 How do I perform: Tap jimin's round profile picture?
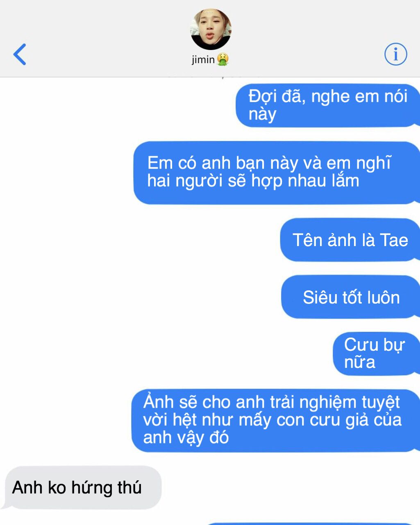pyautogui.click(x=211, y=30)
